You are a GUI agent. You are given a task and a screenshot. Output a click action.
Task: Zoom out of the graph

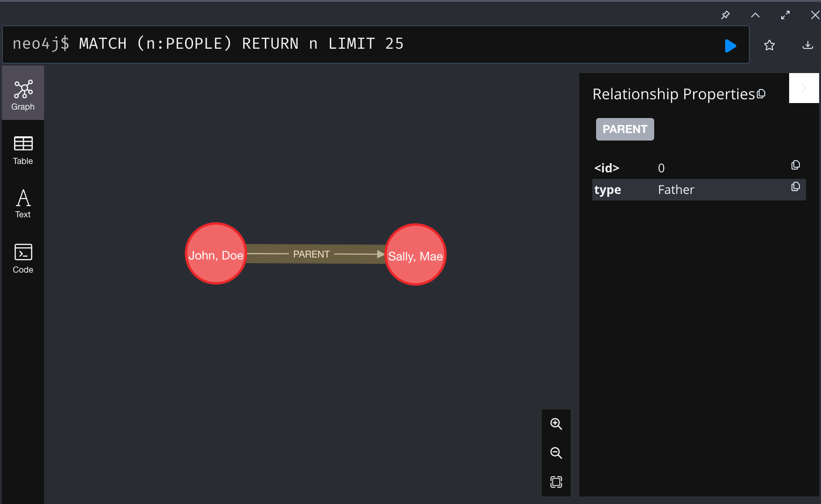[x=556, y=453]
